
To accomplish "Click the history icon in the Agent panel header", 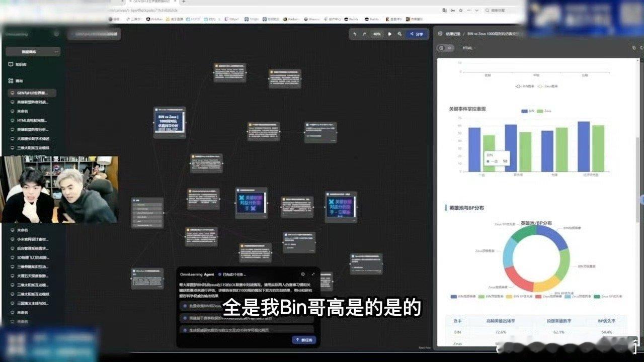I will pyautogui.click(x=303, y=274).
